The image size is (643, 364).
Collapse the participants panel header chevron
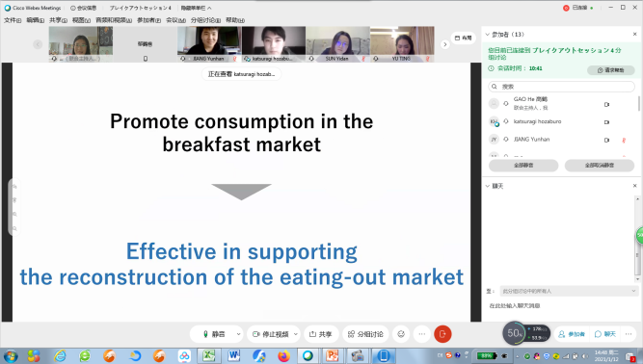(x=487, y=35)
